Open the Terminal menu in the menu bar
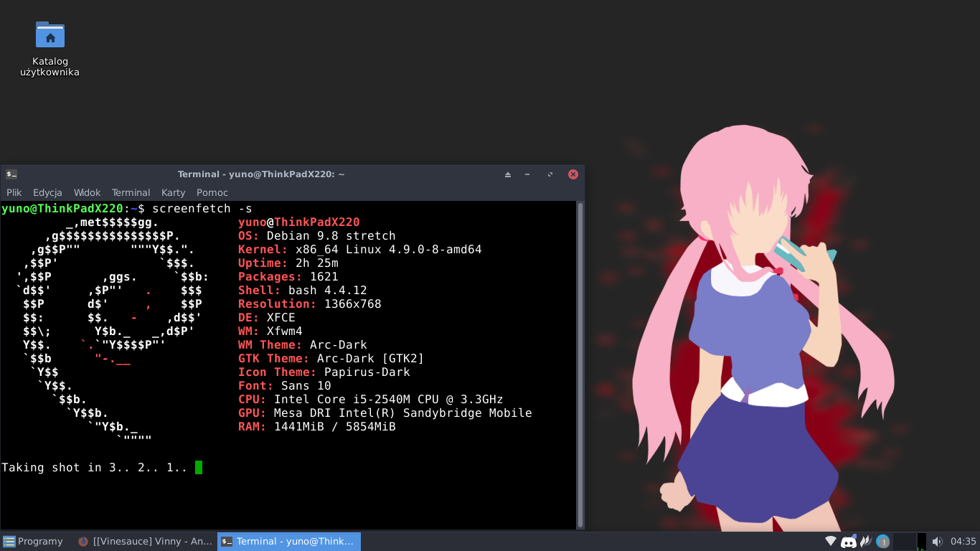Viewport: 980px width, 551px height. 131,192
